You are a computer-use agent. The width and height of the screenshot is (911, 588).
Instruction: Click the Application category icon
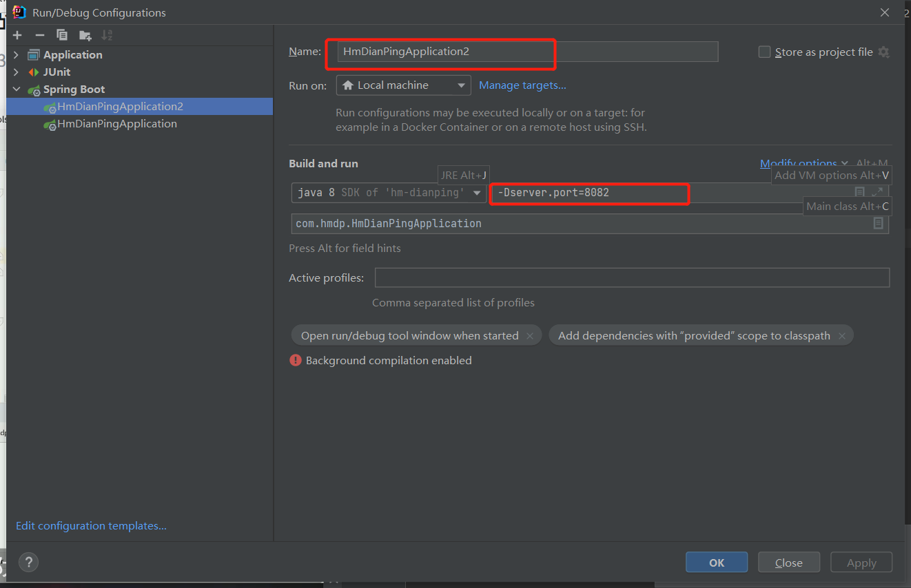click(34, 54)
